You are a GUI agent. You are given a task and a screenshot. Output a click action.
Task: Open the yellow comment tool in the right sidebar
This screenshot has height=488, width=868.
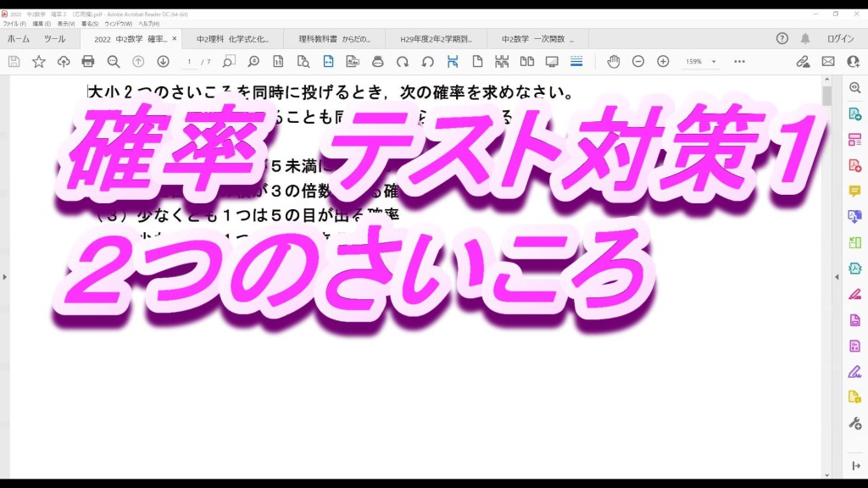(854, 191)
